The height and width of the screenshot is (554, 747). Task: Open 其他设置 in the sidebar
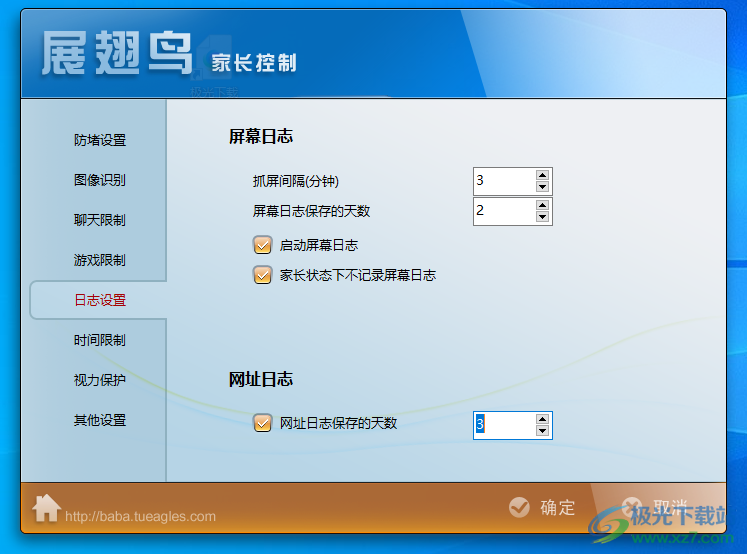[100, 420]
